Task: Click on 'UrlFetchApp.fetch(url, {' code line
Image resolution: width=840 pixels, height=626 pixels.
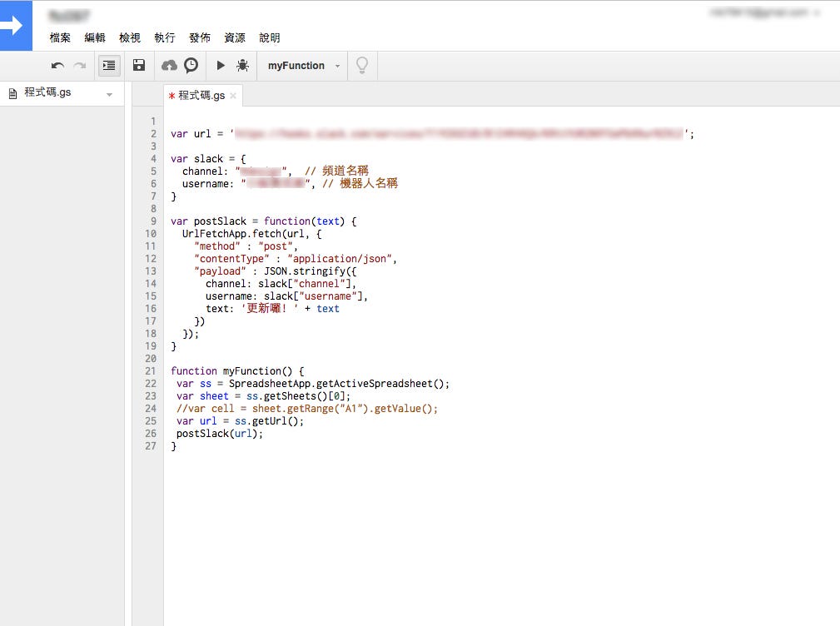Action: [x=251, y=234]
